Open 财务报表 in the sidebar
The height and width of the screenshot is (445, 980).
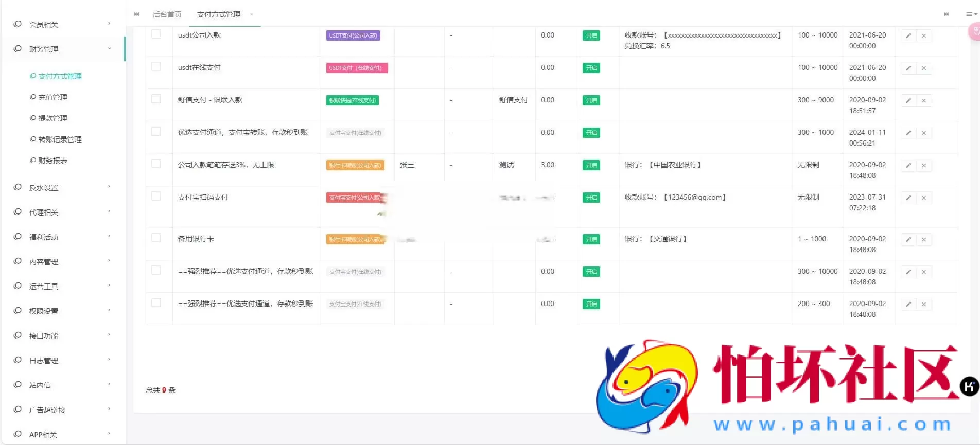tap(52, 160)
